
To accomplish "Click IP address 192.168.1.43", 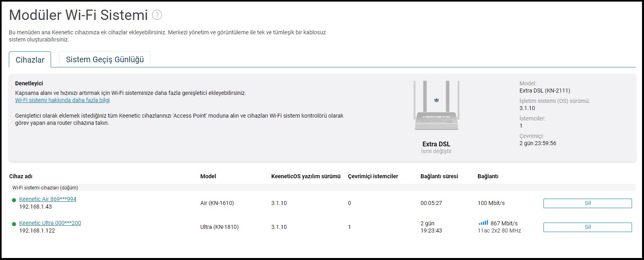I will coord(36,207).
